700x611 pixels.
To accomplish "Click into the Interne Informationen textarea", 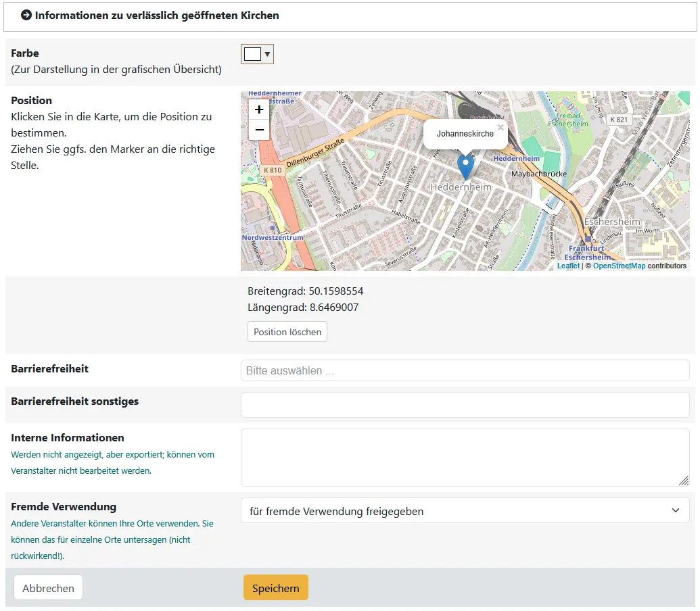I will coord(465,457).
